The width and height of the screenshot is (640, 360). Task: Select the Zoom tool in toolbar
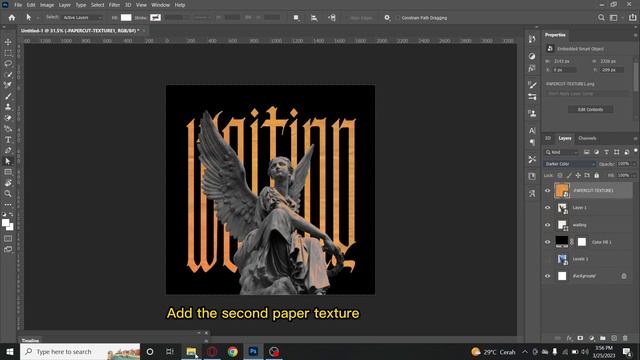point(8,193)
